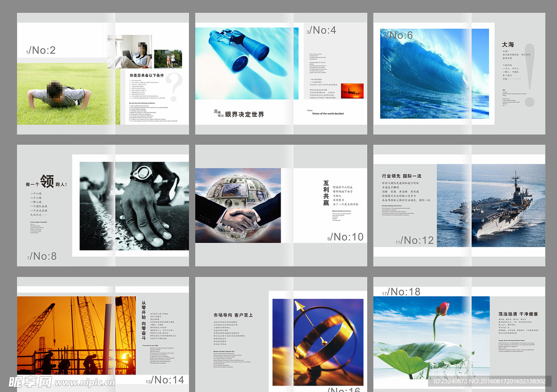Click the page label "17/No:18"
The width and height of the screenshot is (557, 392).
coord(401,292)
